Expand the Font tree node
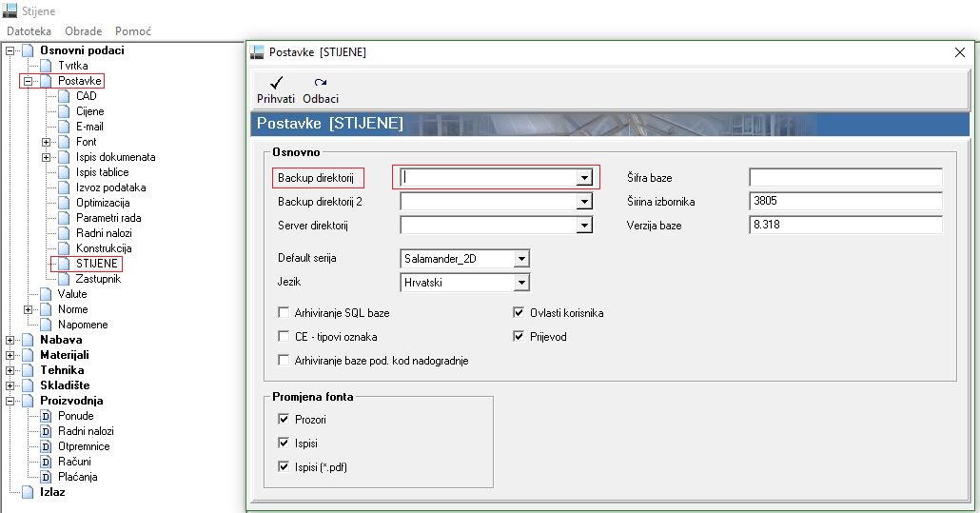Screen dimensions: 980x513 [47, 142]
